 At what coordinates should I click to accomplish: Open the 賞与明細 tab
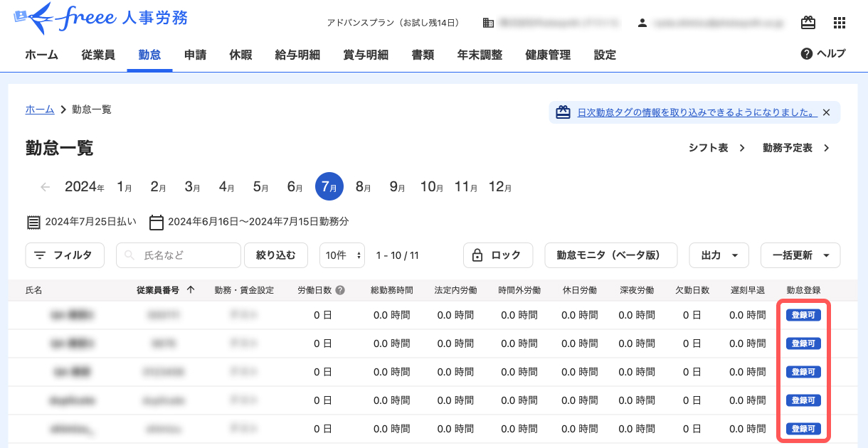pyautogui.click(x=366, y=55)
